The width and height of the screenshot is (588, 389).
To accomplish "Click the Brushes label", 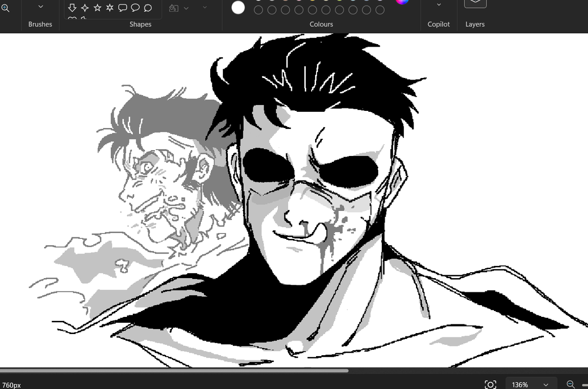I will click(x=40, y=24).
